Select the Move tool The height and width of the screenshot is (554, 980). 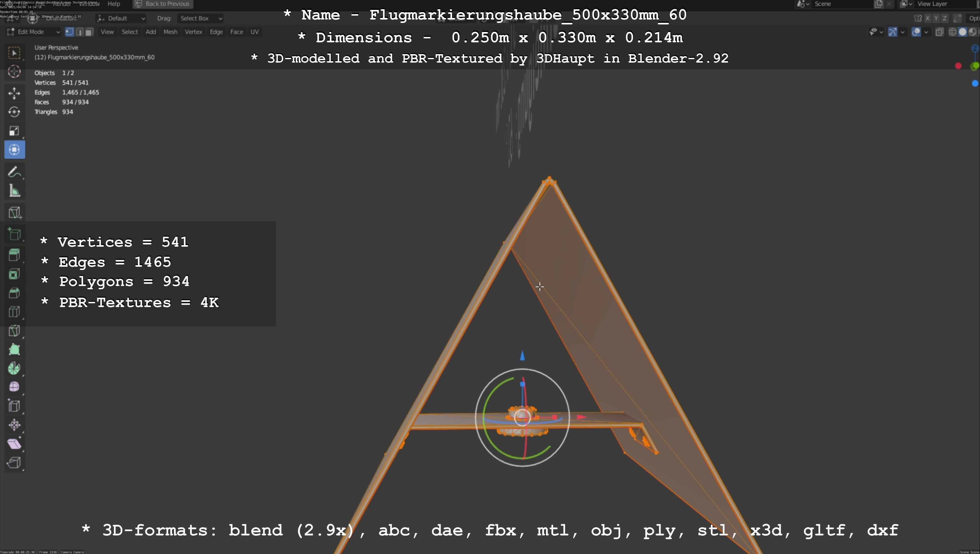click(14, 93)
